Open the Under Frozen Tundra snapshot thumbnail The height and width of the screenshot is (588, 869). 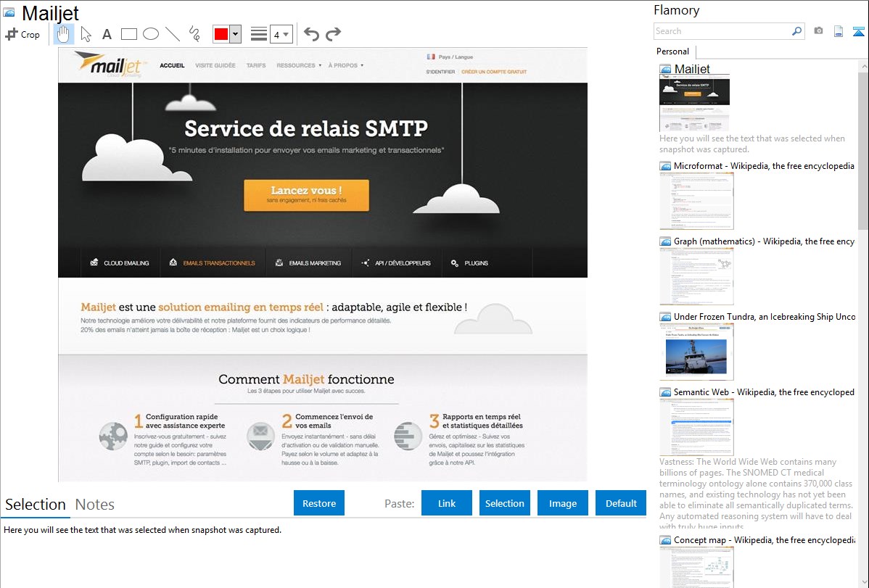pyautogui.click(x=696, y=352)
